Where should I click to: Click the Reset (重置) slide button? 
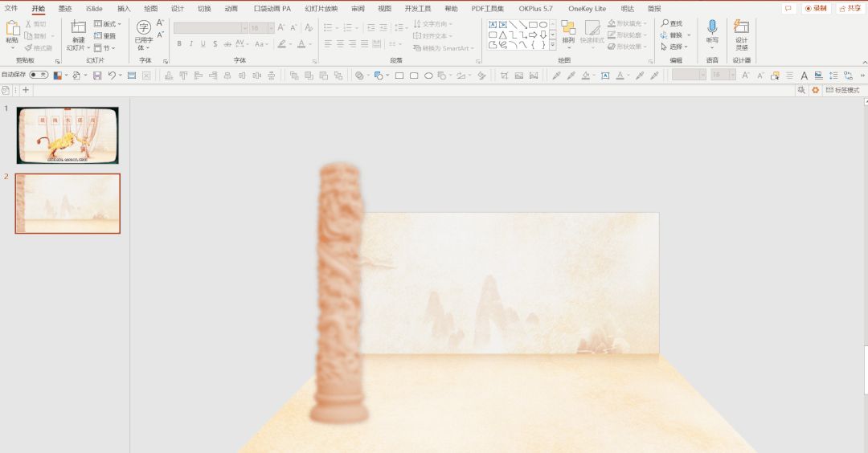(x=105, y=36)
